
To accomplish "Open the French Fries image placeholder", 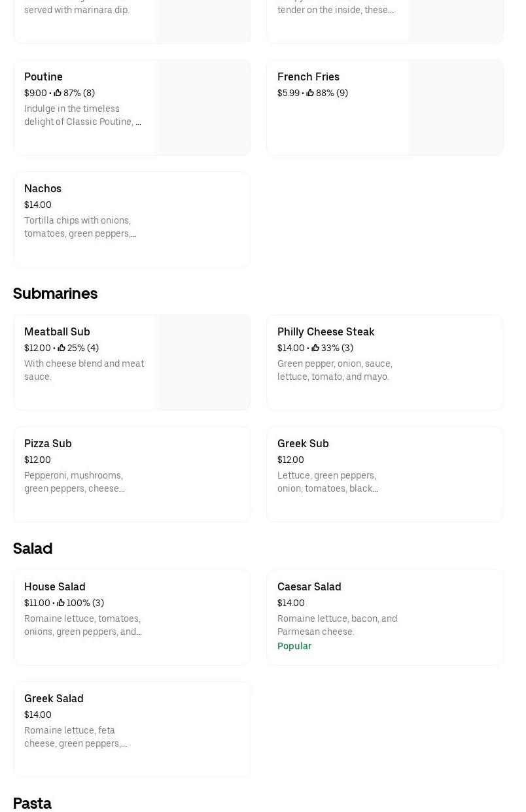I will coord(456,108).
